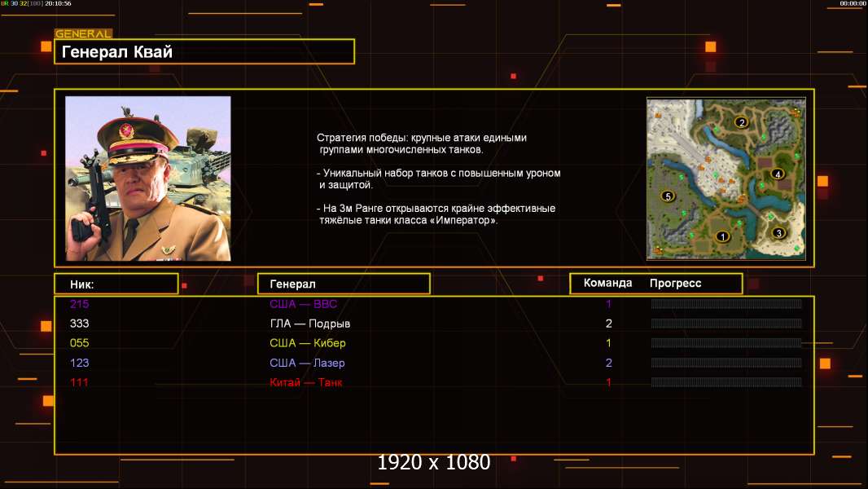868x489 pixels.
Task: Click the "ГЛА — Подрыв" general entry
Action: click(310, 324)
